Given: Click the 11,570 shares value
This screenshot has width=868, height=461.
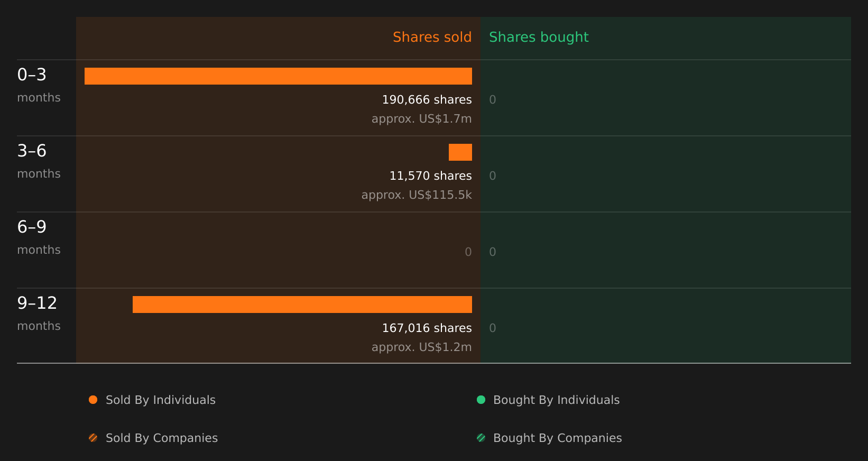Looking at the screenshot, I should pos(431,176).
